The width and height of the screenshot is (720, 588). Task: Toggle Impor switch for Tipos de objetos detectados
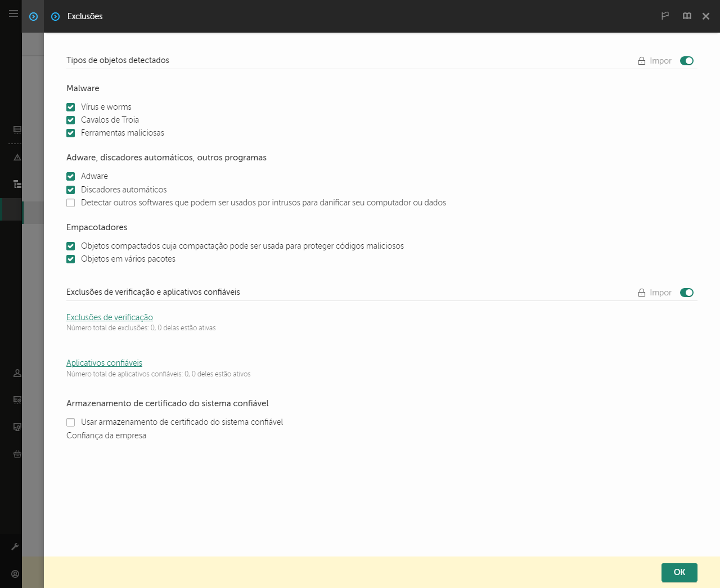coord(686,61)
